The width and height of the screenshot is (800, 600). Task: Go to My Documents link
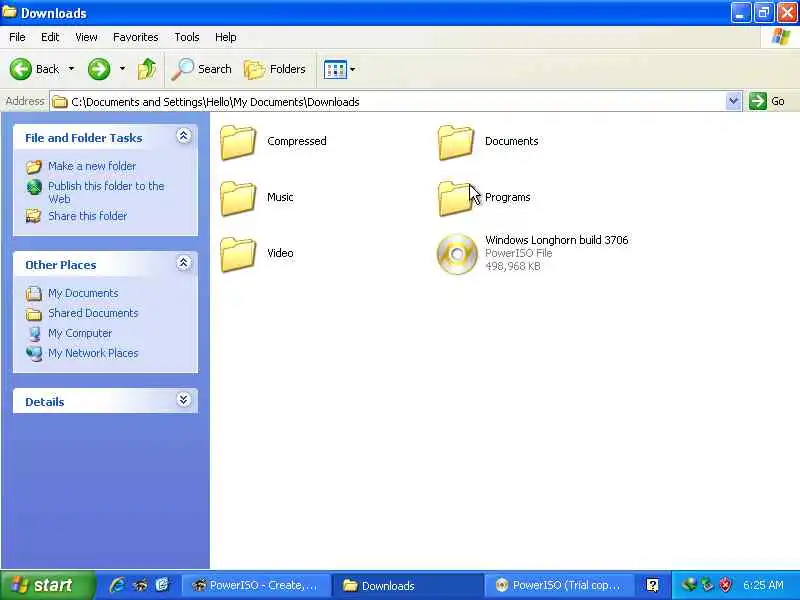point(83,293)
